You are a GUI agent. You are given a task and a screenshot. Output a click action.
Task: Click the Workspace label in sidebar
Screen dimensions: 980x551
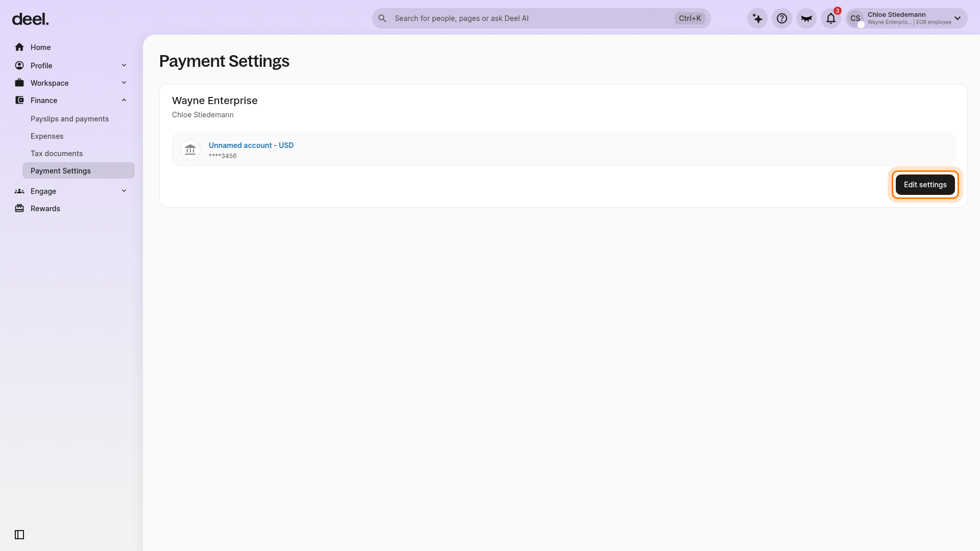click(50, 83)
